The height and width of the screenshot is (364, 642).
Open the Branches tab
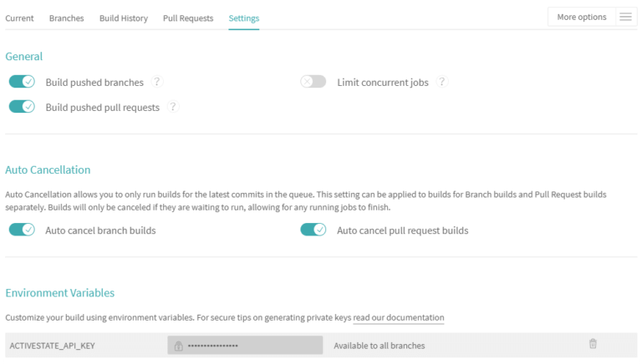[x=66, y=18]
